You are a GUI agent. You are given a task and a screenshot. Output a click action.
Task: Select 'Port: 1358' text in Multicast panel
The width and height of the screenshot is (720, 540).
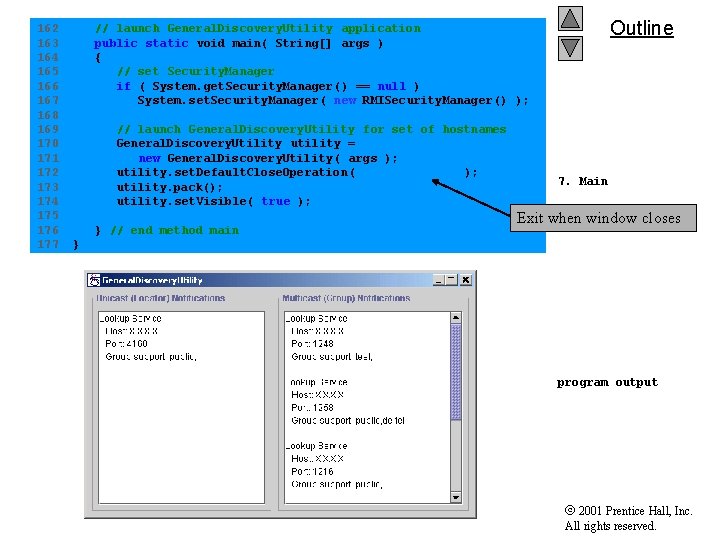(312, 407)
